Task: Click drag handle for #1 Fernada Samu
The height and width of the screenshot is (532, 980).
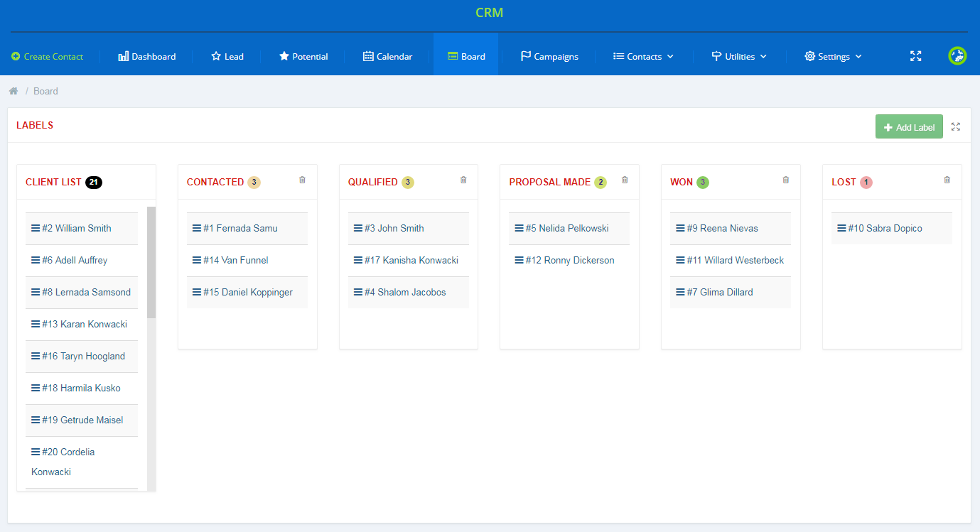Action: (197, 228)
